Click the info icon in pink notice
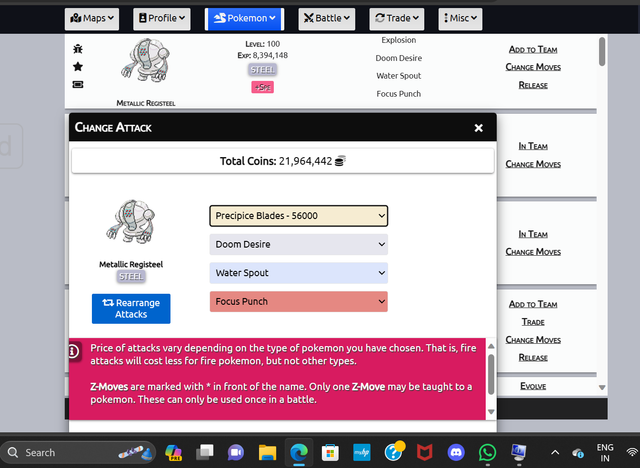The image size is (640, 468). [x=73, y=350]
